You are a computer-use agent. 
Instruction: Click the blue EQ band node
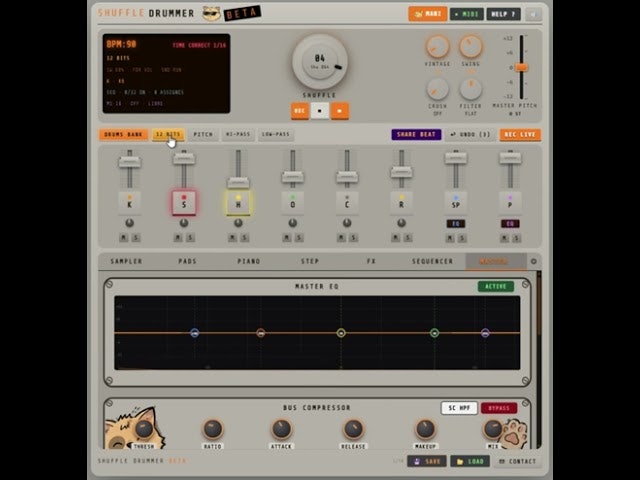coord(195,333)
